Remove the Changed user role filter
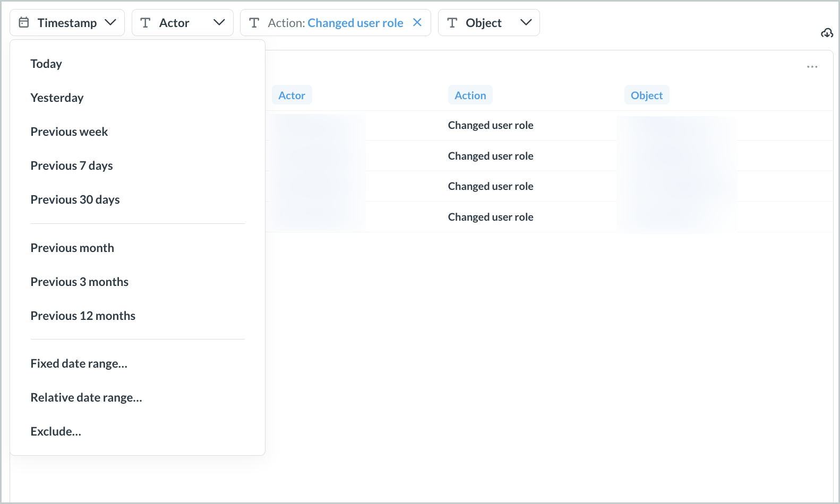The image size is (840, 504). pos(417,22)
